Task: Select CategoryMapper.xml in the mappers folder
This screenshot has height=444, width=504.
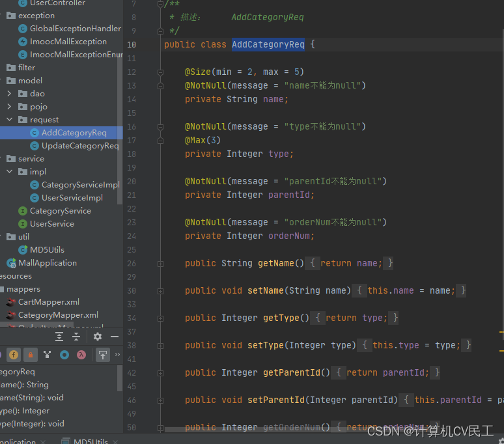Action: pos(58,315)
